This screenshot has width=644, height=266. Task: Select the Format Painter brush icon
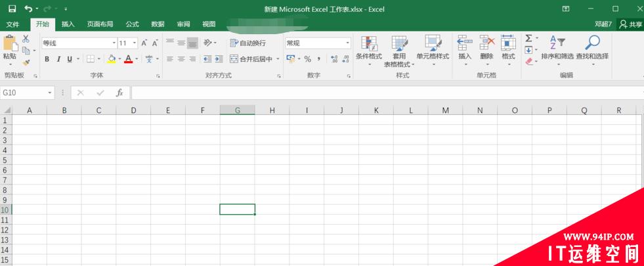[26, 62]
